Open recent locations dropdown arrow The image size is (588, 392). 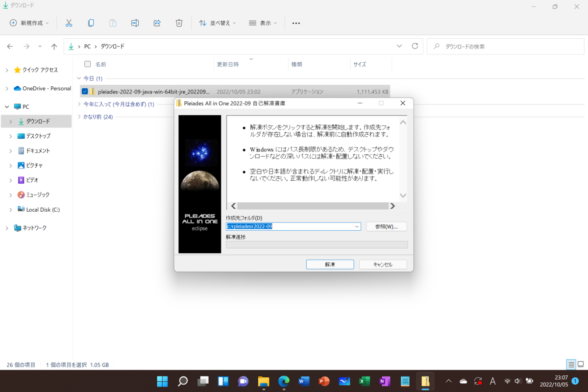tap(40, 47)
